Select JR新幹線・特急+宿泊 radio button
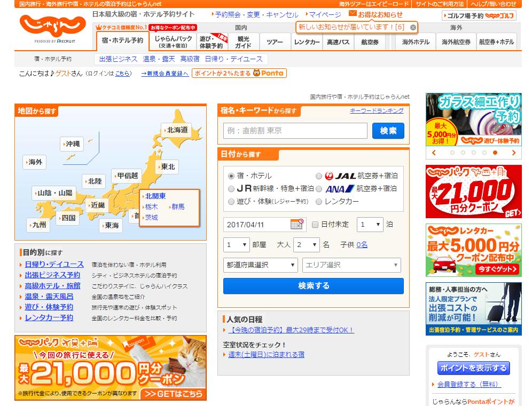The width and height of the screenshot is (532, 406). (x=231, y=189)
